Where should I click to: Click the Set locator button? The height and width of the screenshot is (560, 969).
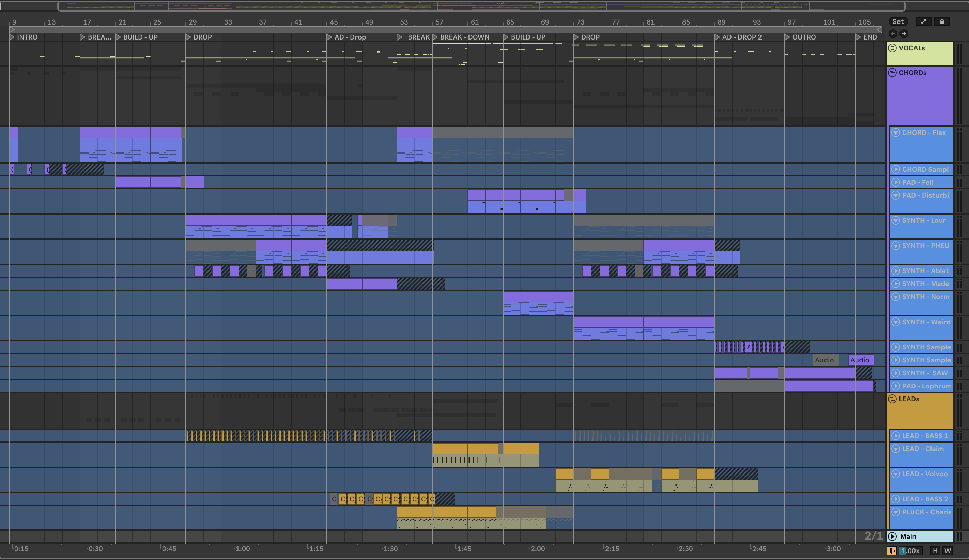coord(898,21)
